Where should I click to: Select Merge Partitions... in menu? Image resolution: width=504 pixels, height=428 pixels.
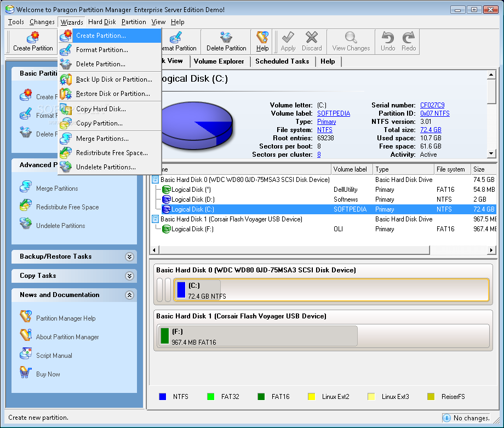(110, 139)
